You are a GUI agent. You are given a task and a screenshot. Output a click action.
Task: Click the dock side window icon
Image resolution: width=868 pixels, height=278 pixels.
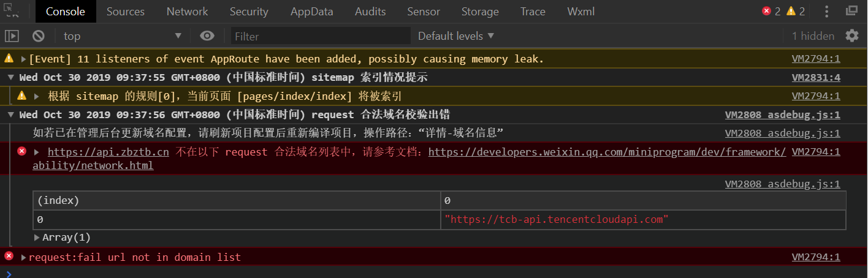[851, 11]
